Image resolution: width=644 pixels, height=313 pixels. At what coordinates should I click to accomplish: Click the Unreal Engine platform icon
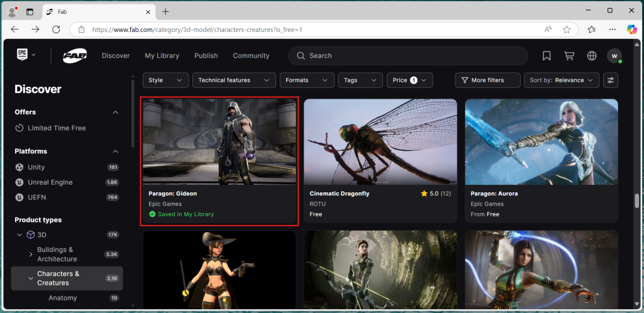point(19,182)
